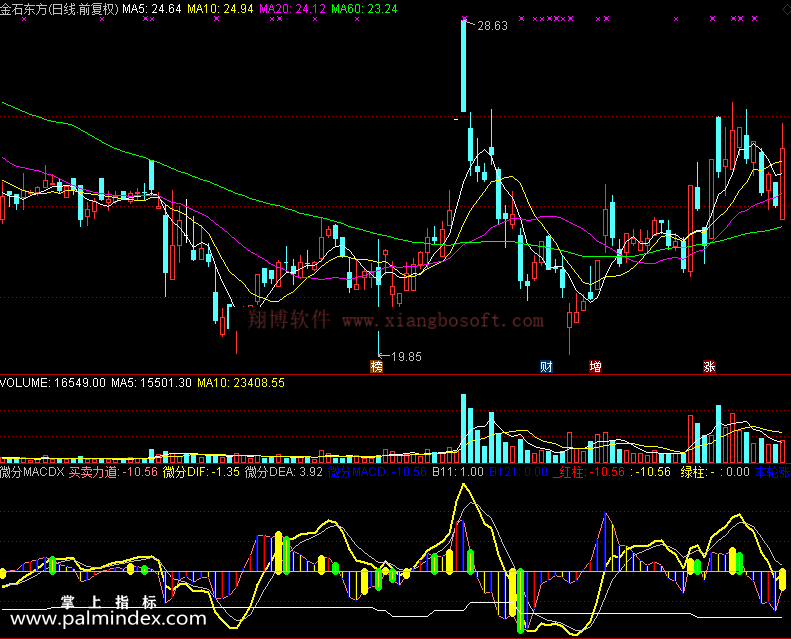791x639 pixels.
Task: Click the tall cyan candle at 28.63 peak
Action: 464,67
